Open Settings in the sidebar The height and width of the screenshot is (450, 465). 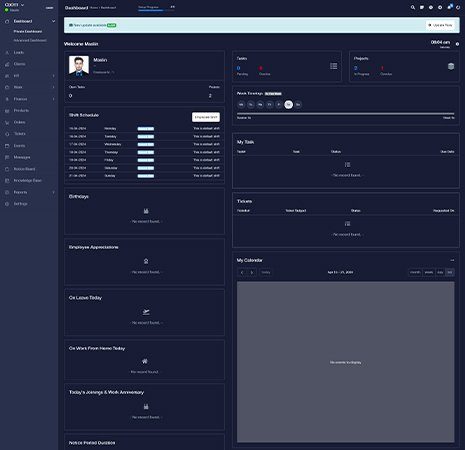tap(20, 204)
